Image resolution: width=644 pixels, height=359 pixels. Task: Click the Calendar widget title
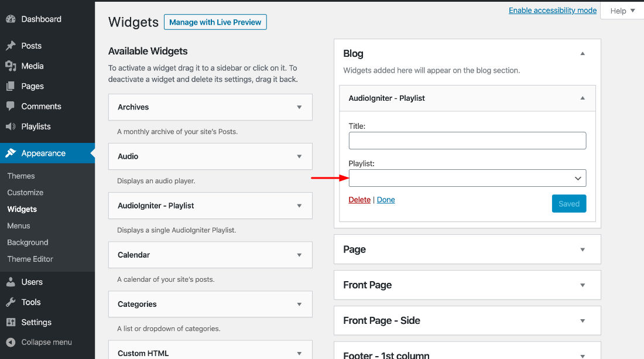[x=133, y=255]
